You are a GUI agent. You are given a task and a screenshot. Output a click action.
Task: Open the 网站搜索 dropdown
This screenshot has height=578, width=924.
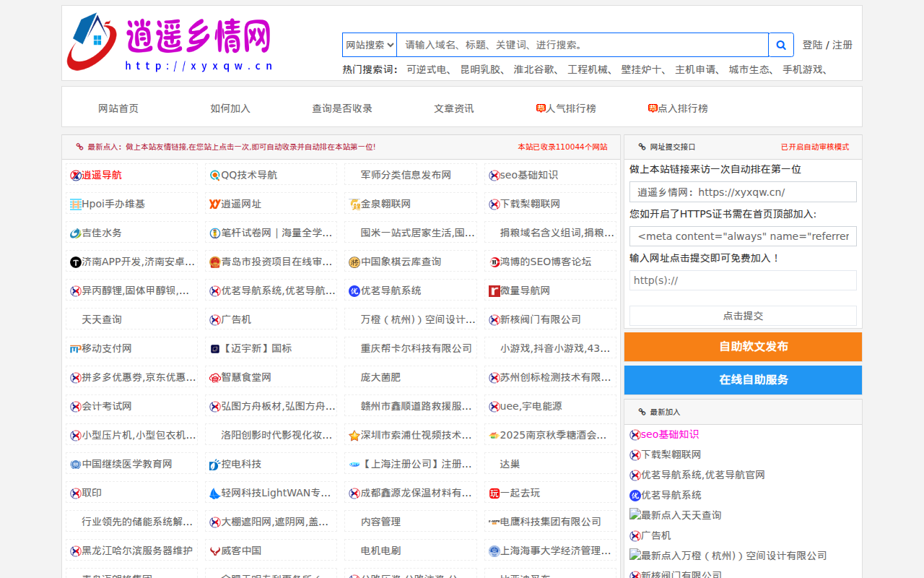coord(368,44)
